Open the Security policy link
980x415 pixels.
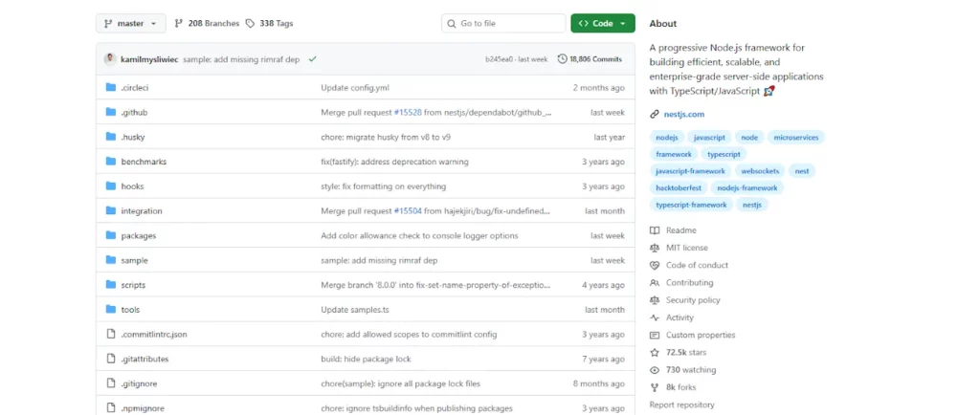click(693, 300)
